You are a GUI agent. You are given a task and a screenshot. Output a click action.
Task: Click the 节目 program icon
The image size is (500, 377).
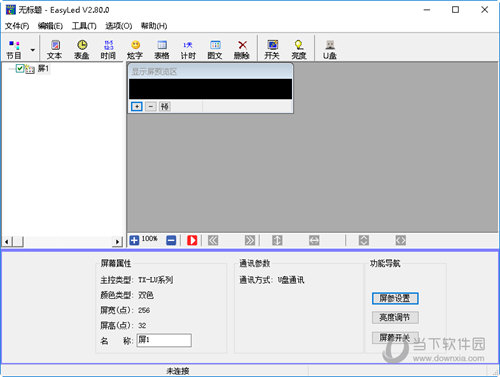[x=14, y=49]
